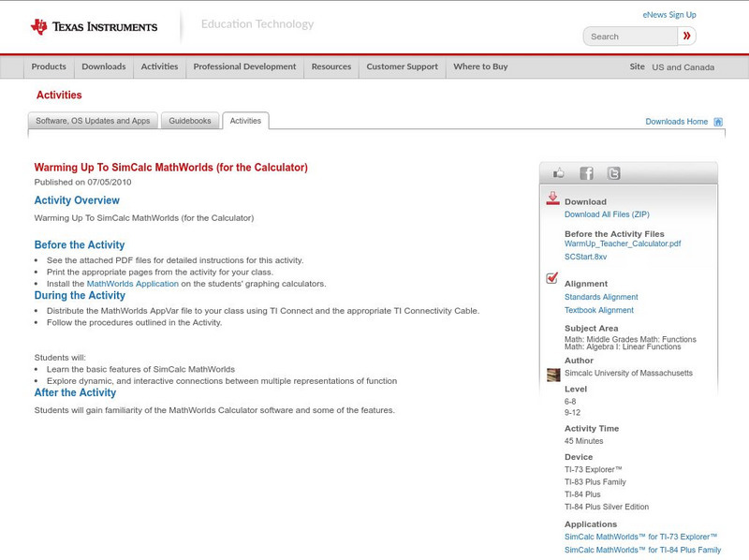749x560 pixels.
Task: Click the Download All Files (ZIP) link
Action: coord(607,214)
